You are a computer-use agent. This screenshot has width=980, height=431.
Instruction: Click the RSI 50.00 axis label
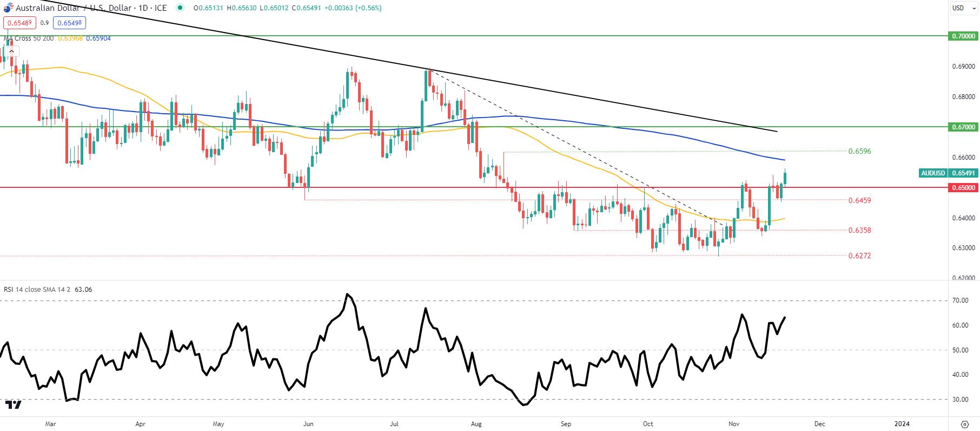(961, 350)
